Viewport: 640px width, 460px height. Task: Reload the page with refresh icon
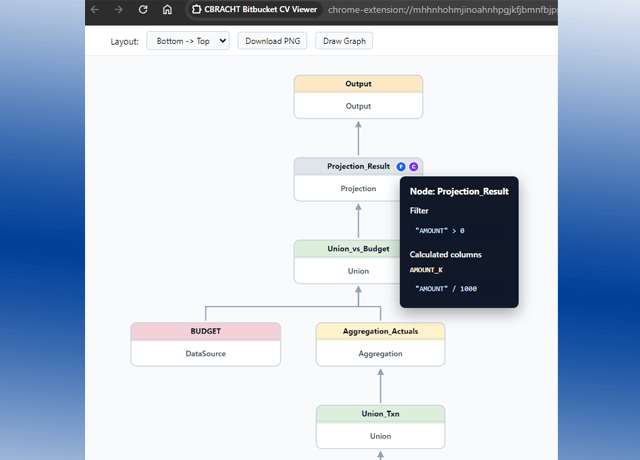coord(143,9)
